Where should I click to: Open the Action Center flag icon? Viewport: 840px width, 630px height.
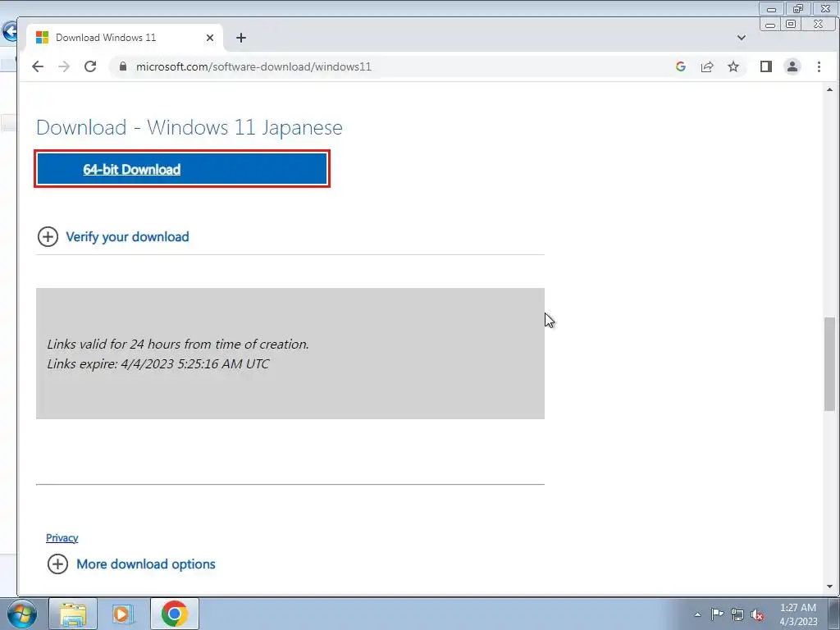[x=717, y=614]
